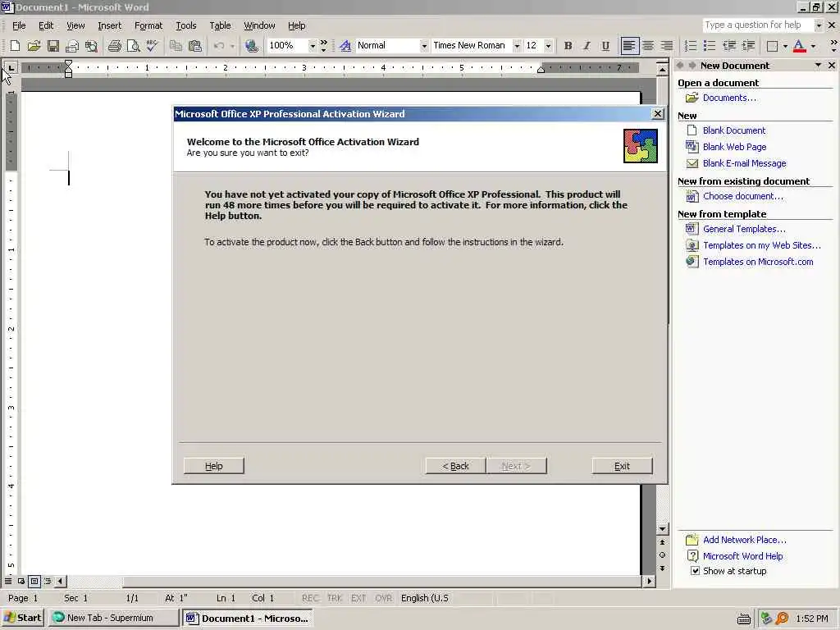Click the Save floppy disk icon

click(x=52, y=46)
